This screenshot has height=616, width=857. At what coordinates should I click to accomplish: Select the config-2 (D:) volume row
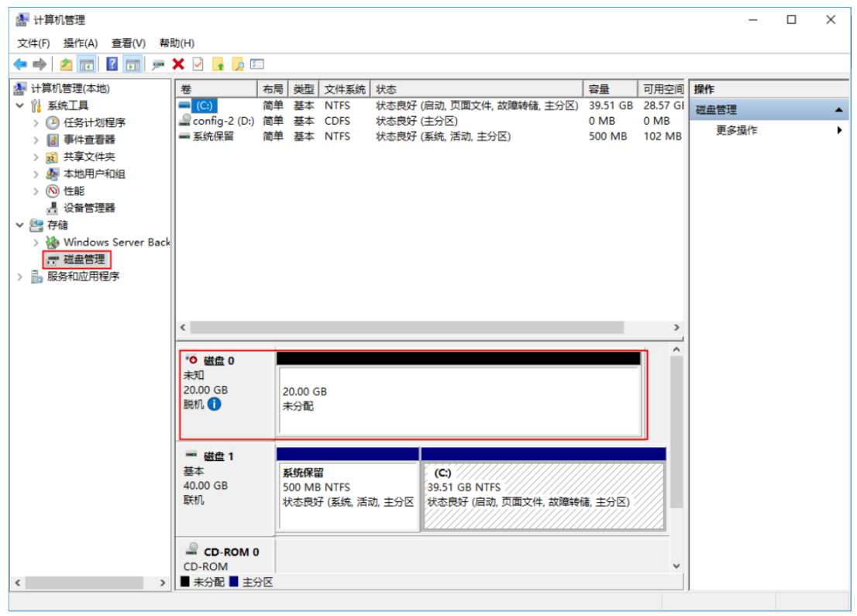430,121
